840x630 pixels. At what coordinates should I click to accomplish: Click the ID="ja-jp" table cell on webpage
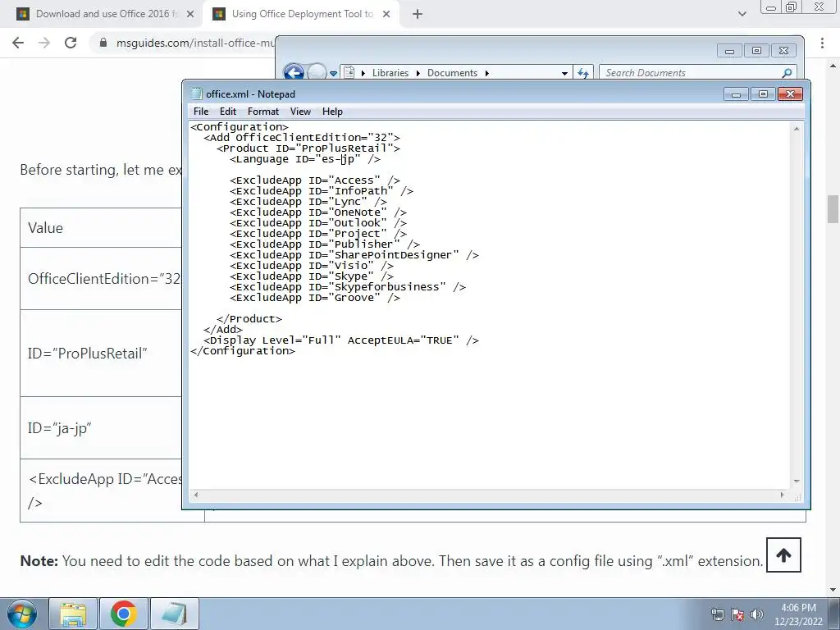coord(101,428)
